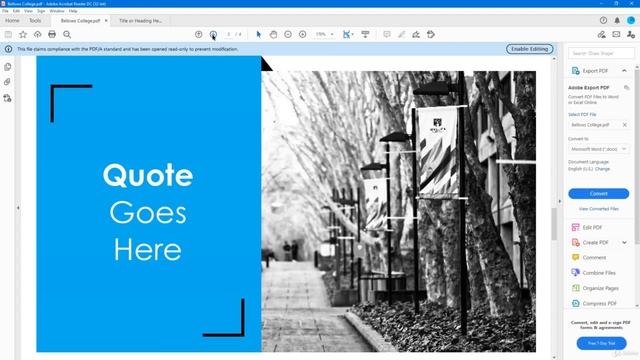Select the highlight text pen tool
The width and height of the screenshot is (640, 360).
[402, 35]
